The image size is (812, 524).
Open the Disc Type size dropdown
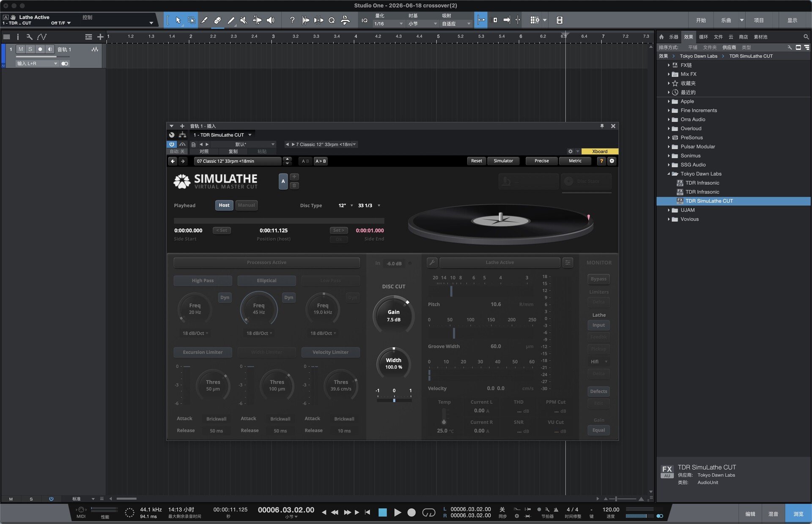[346, 206]
